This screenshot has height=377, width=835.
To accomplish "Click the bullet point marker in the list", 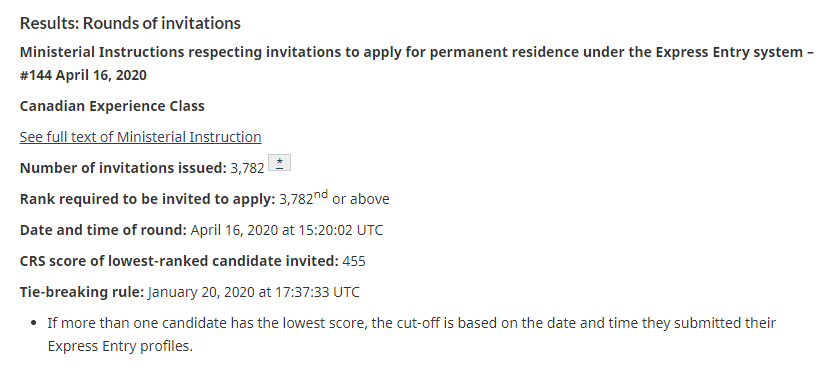I will (34, 323).
